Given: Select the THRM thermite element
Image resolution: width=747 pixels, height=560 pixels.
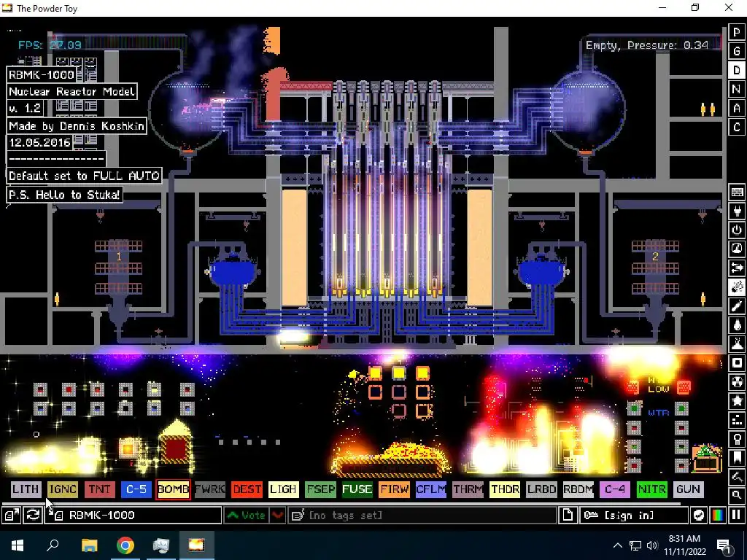Looking at the screenshot, I should pos(468,489).
